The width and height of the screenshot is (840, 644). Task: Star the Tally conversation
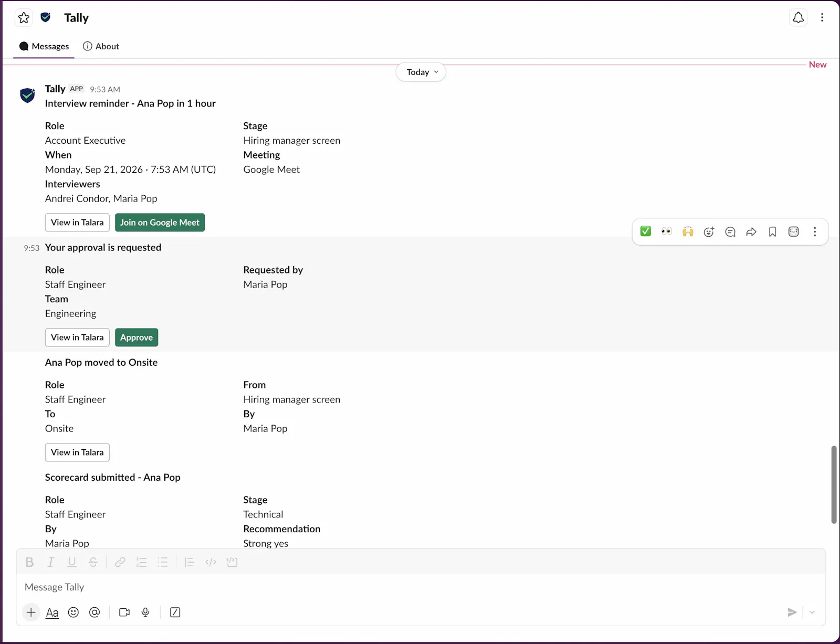tap(24, 18)
